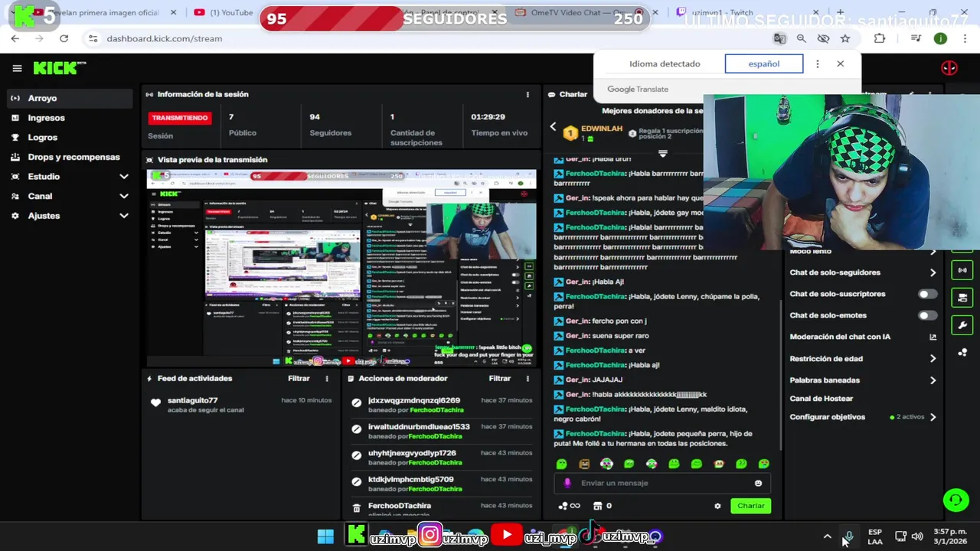Click trash icon beside FerchooDTachira action
Screen dimensions: 980x551
pos(356,507)
